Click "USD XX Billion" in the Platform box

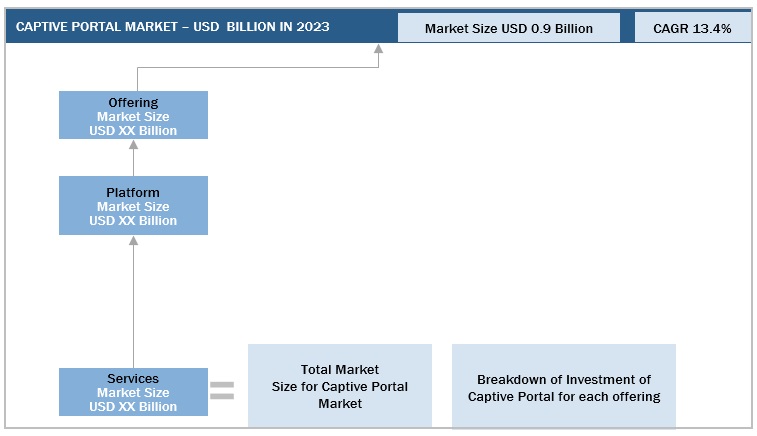(x=133, y=220)
